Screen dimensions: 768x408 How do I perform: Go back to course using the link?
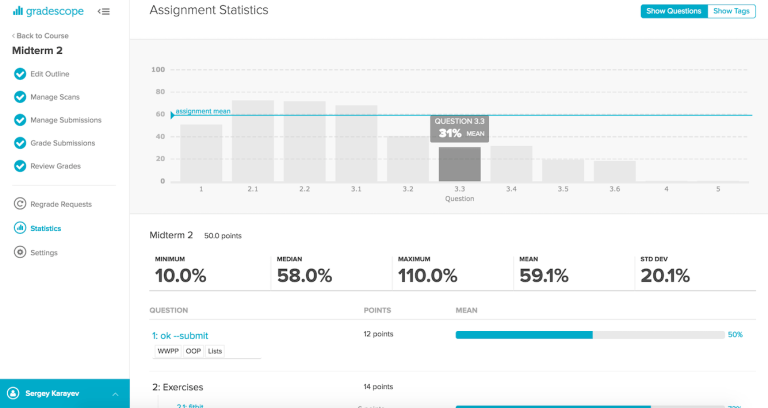[41, 36]
